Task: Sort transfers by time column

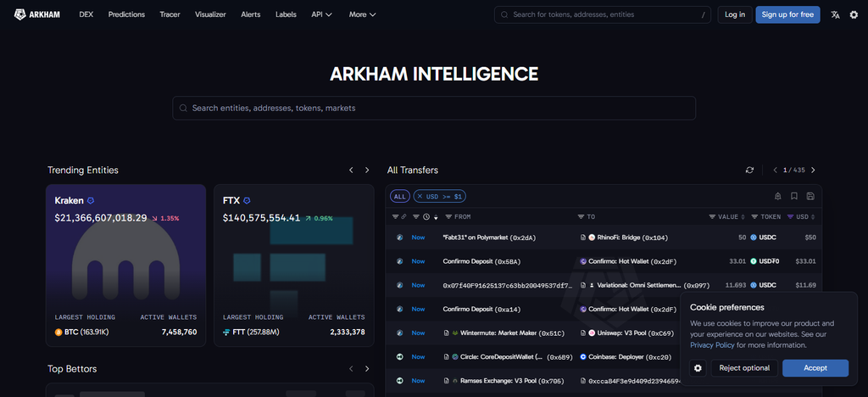Action: click(x=436, y=217)
